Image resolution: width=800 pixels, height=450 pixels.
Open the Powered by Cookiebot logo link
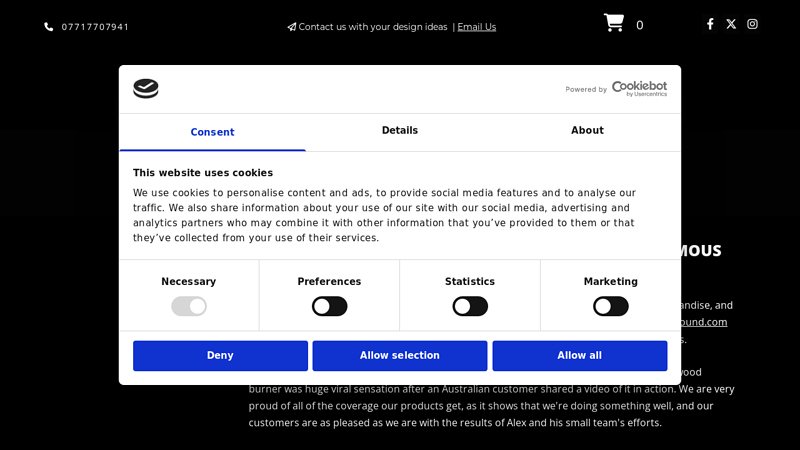(x=616, y=89)
